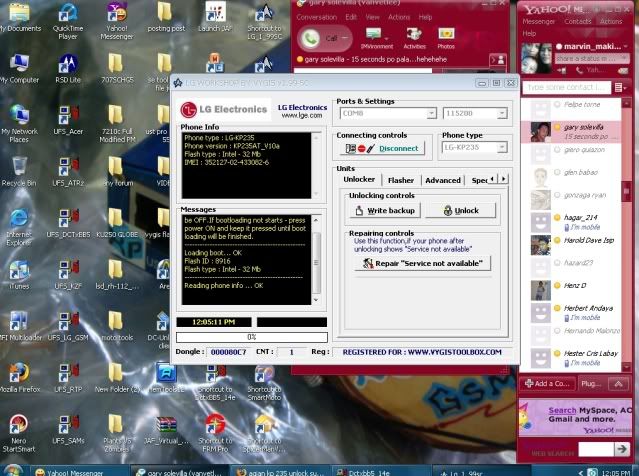
Task: Open Shortcut to FRM Pro icon
Action: coord(215,434)
